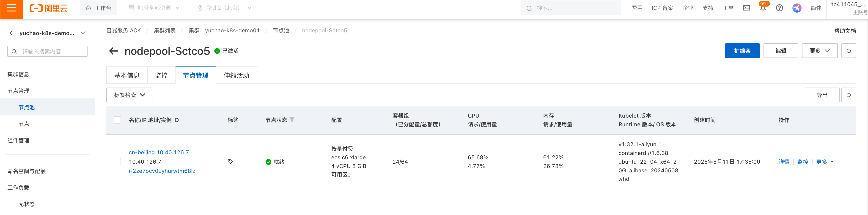Click the back arrow beside nodepool-Sctco5

(x=114, y=51)
